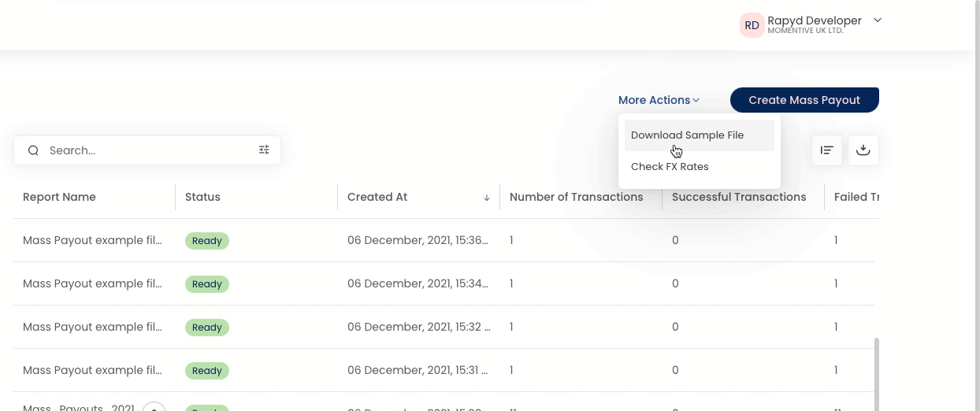This screenshot has width=980, height=411.
Task: Click Create Mass Payout button
Action: pyautogui.click(x=804, y=100)
